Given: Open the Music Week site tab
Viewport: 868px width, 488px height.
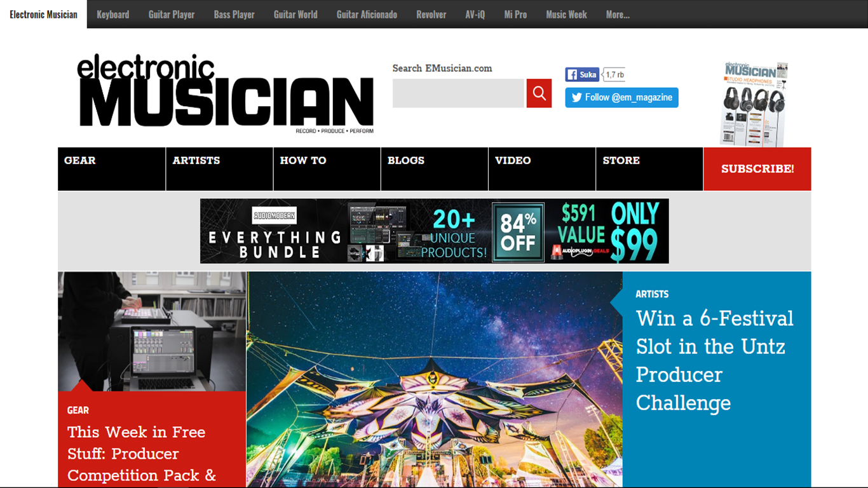Looking at the screenshot, I should click(x=566, y=14).
